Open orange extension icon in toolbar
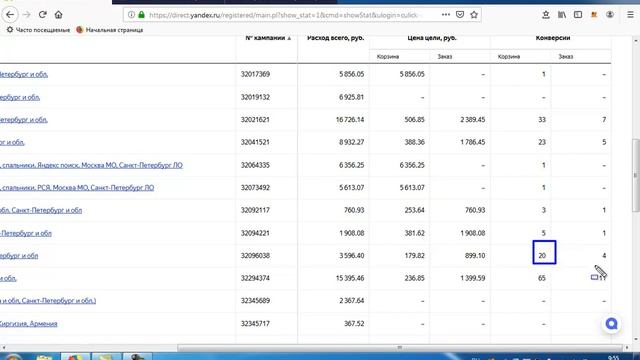Screen dimensions: 640x360 [594, 15]
